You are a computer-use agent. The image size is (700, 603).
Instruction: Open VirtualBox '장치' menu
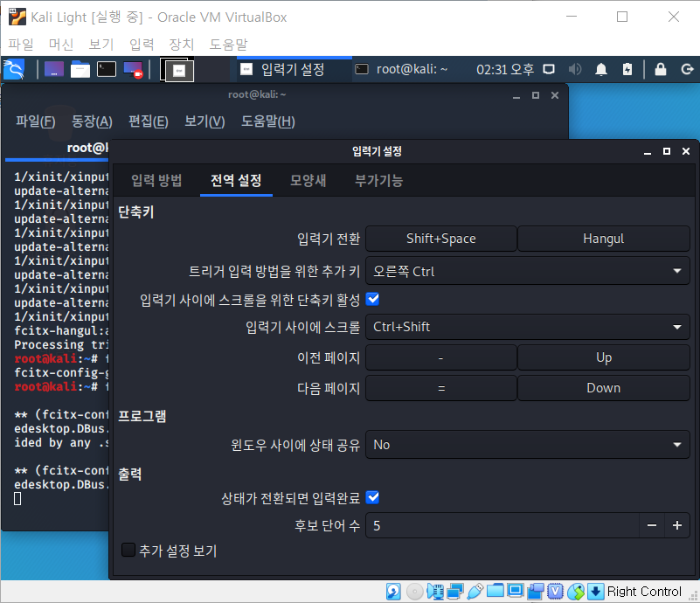click(181, 45)
